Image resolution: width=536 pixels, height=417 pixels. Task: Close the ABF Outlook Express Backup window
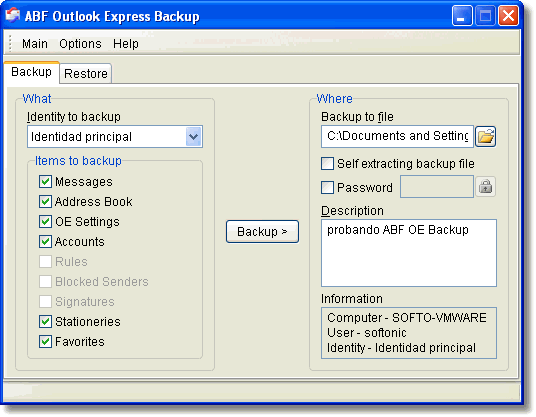[508, 16]
